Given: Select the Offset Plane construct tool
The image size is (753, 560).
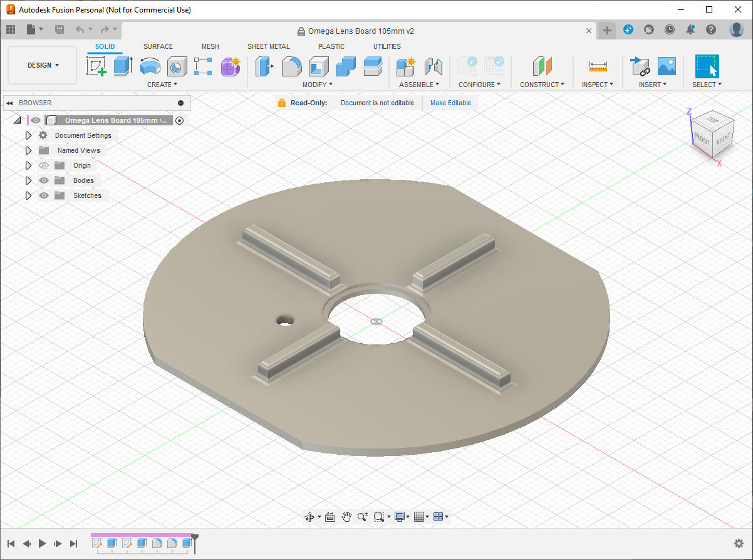Looking at the screenshot, I should [x=542, y=66].
